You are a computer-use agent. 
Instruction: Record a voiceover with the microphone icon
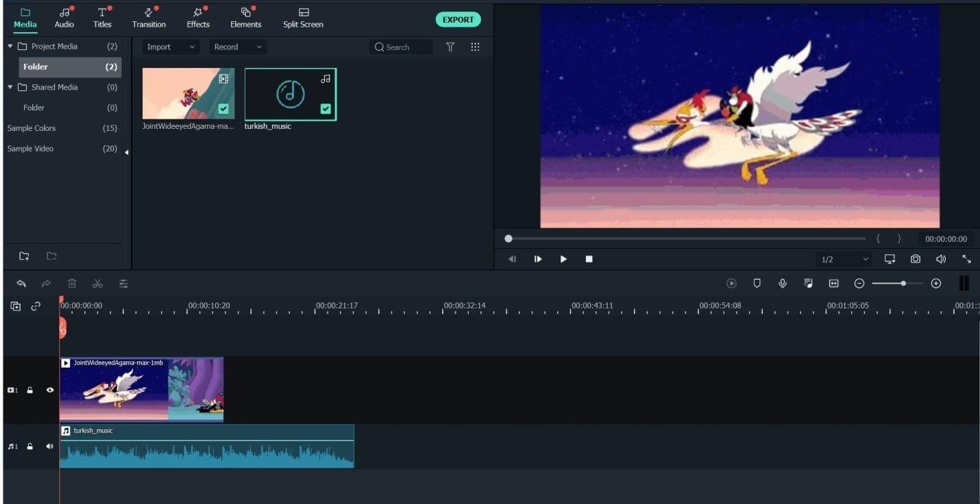pyautogui.click(x=783, y=283)
